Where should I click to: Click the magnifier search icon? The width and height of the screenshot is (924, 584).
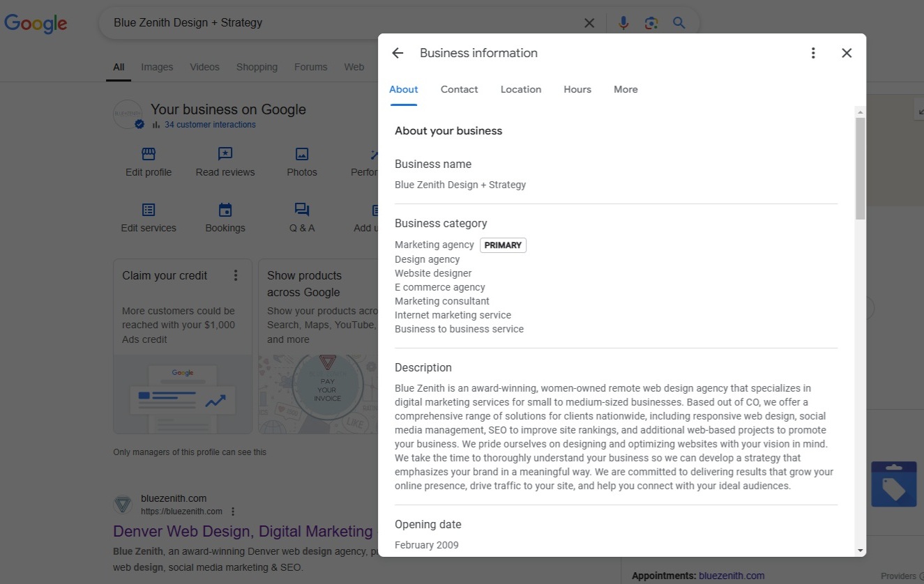(x=679, y=23)
